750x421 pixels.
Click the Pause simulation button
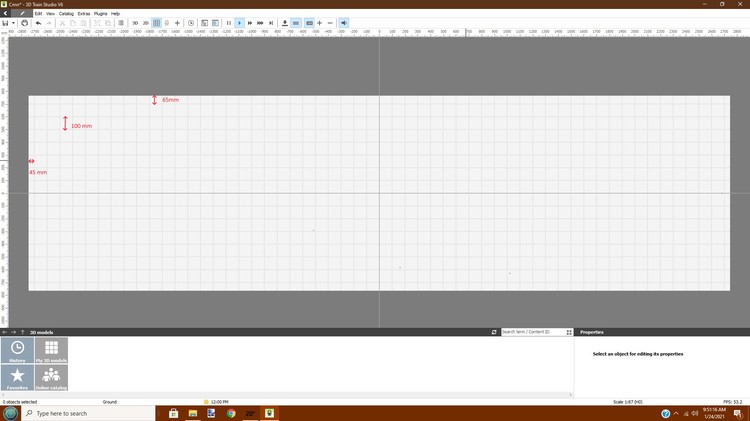(229, 23)
